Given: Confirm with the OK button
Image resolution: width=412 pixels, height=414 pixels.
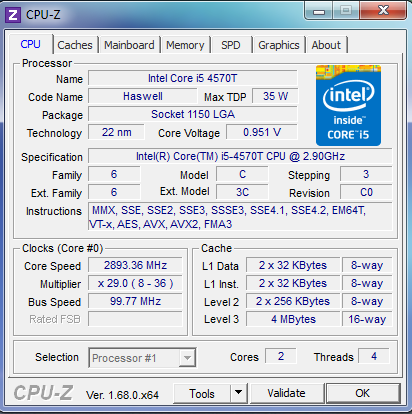Looking at the screenshot, I should (363, 393).
